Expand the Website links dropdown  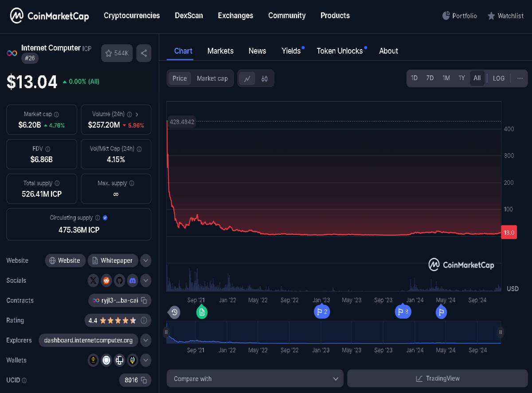(x=146, y=261)
